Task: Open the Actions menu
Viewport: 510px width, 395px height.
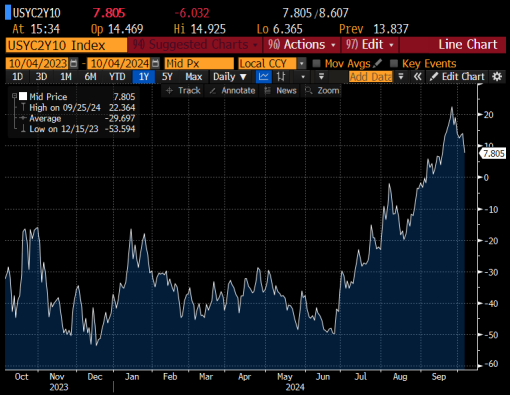Action: coord(301,45)
